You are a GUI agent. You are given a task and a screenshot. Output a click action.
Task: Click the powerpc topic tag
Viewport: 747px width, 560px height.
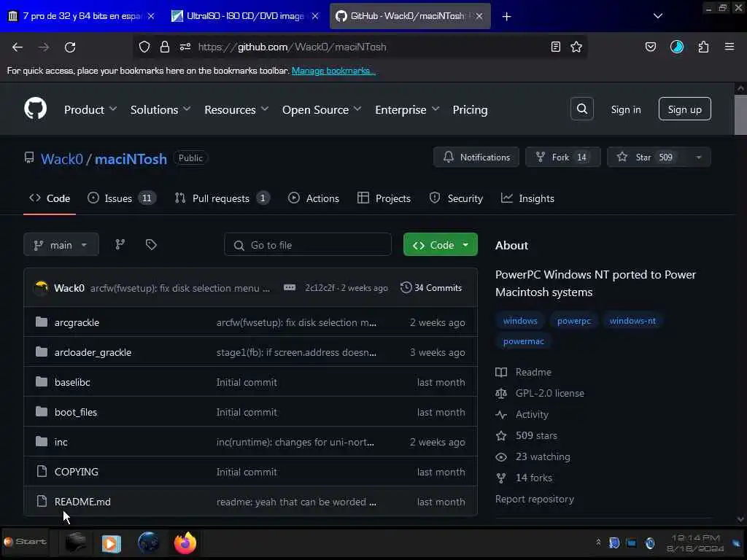(x=573, y=321)
